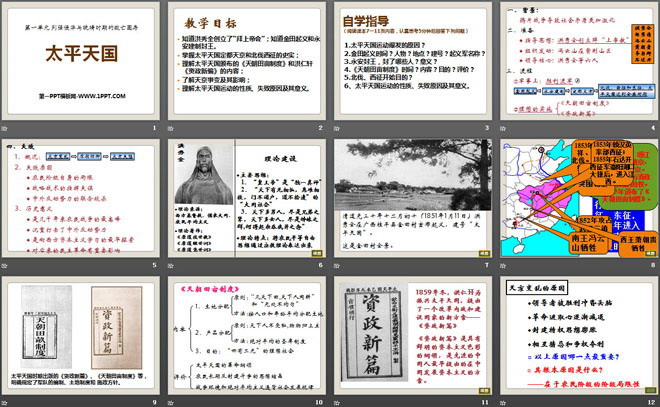Screen dimensions: 660x407
Task: Click slide number 1 label
Action: pyautogui.click(x=154, y=128)
